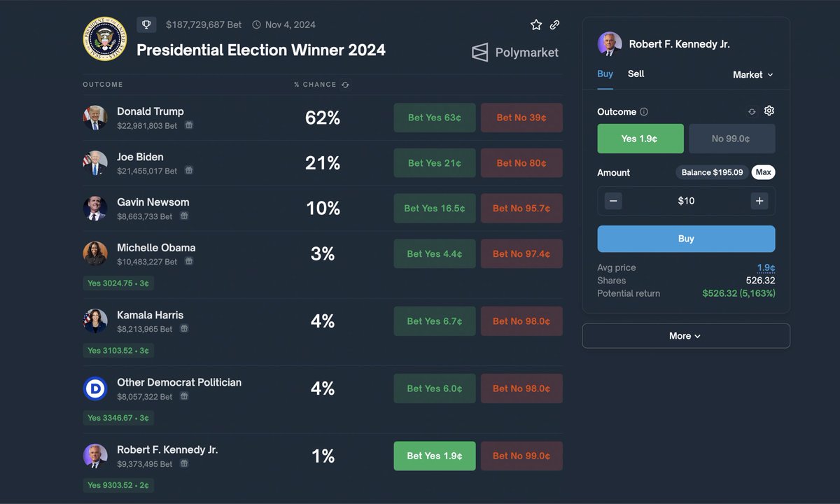Open the Market order type dropdown
The image size is (840, 504).
click(753, 74)
